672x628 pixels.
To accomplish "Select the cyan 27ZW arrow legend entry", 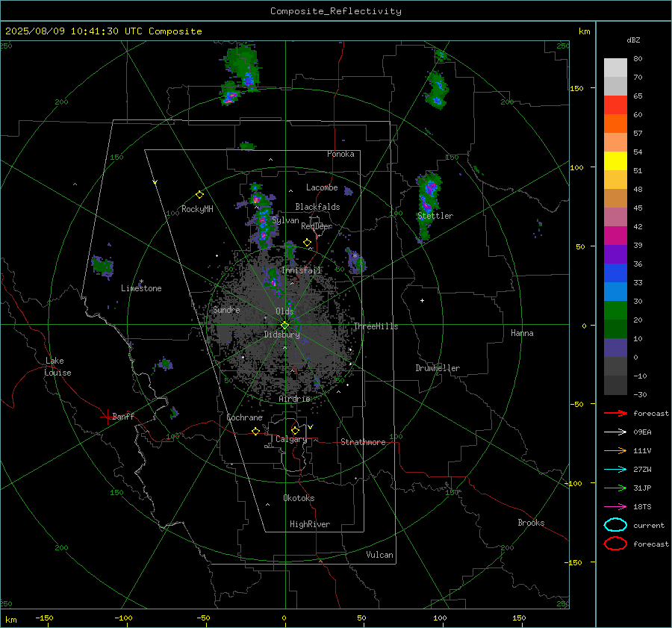I will [615, 470].
